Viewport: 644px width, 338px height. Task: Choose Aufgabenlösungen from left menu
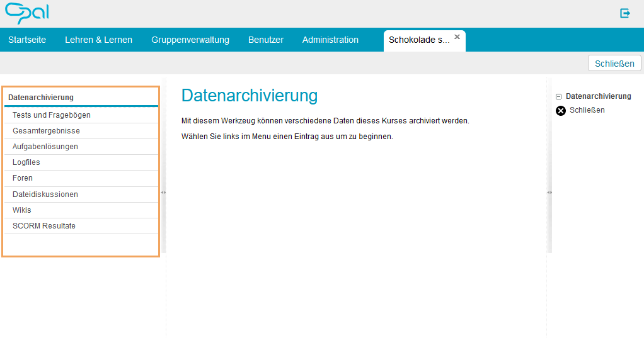tap(45, 147)
